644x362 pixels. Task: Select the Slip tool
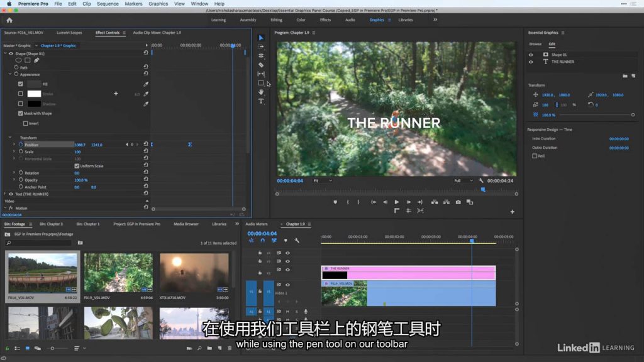coord(261,74)
